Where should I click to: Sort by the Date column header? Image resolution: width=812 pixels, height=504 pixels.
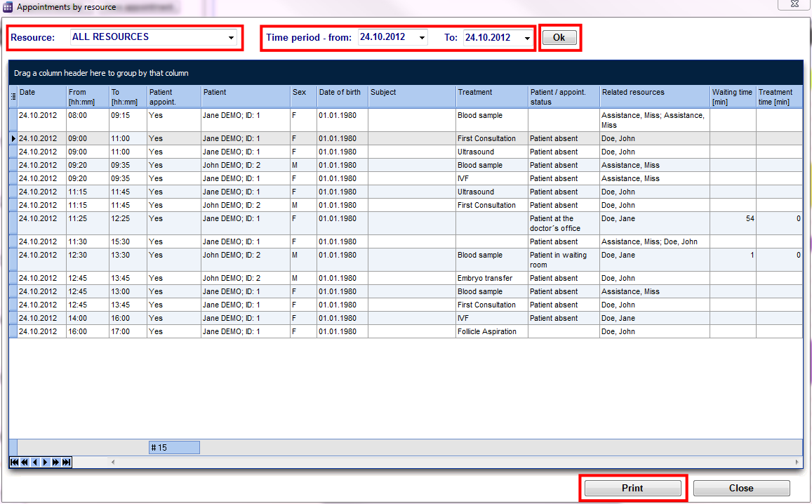(x=42, y=96)
